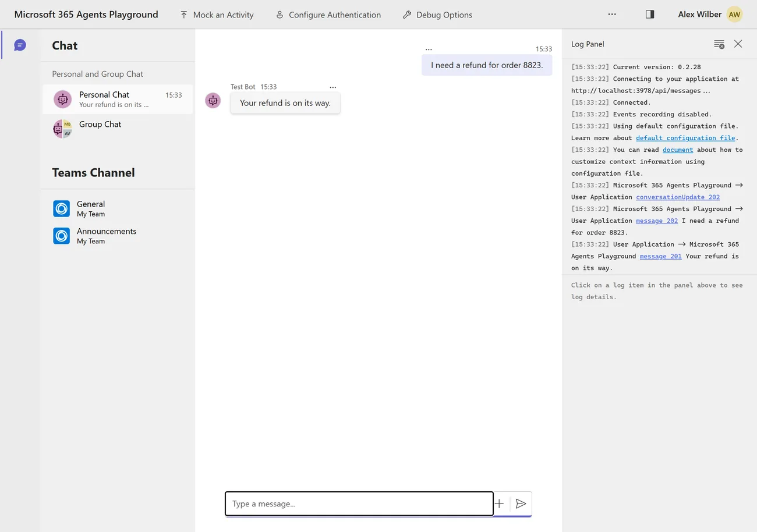757x532 pixels.
Task: Open Mock an Activity menu
Action: [x=217, y=15]
